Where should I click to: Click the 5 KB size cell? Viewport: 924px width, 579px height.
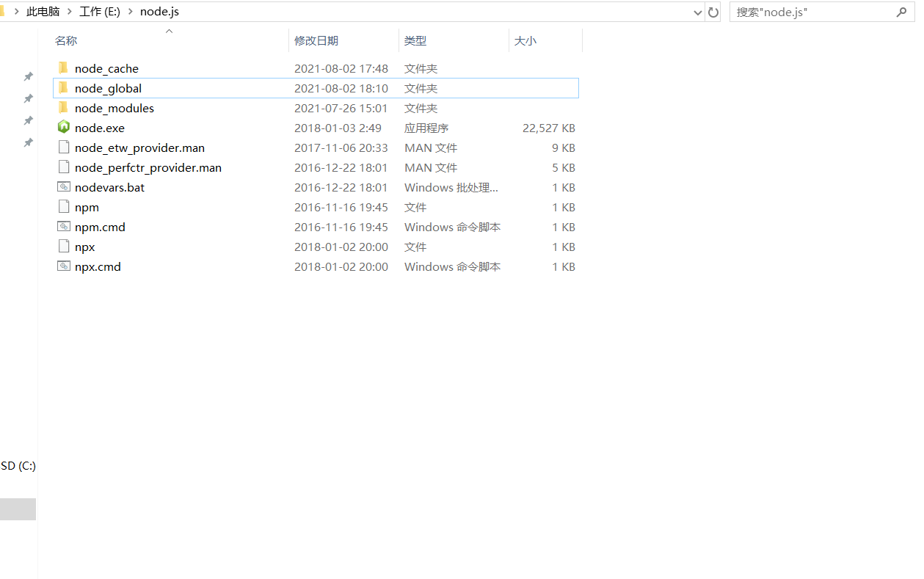(564, 167)
